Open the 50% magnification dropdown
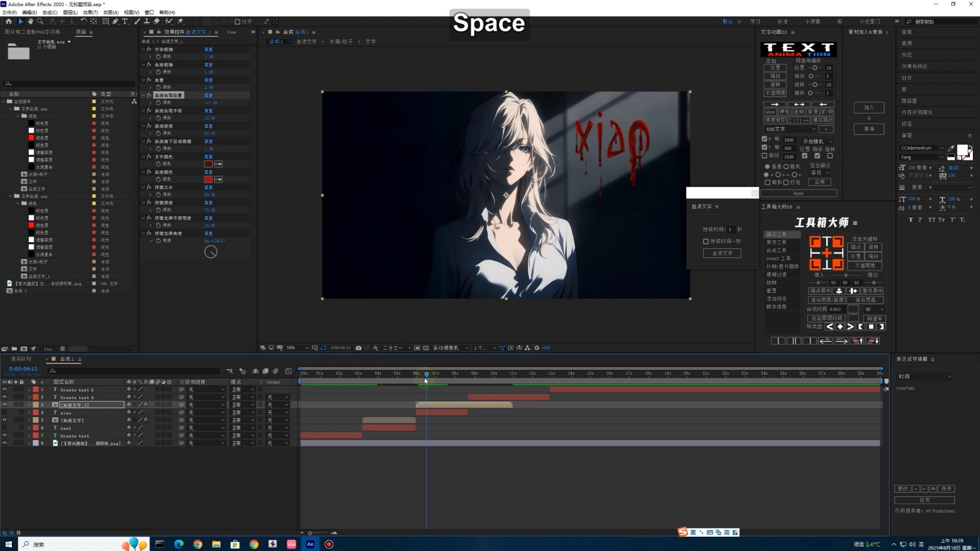This screenshot has width=980, height=551. coord(297,348)
